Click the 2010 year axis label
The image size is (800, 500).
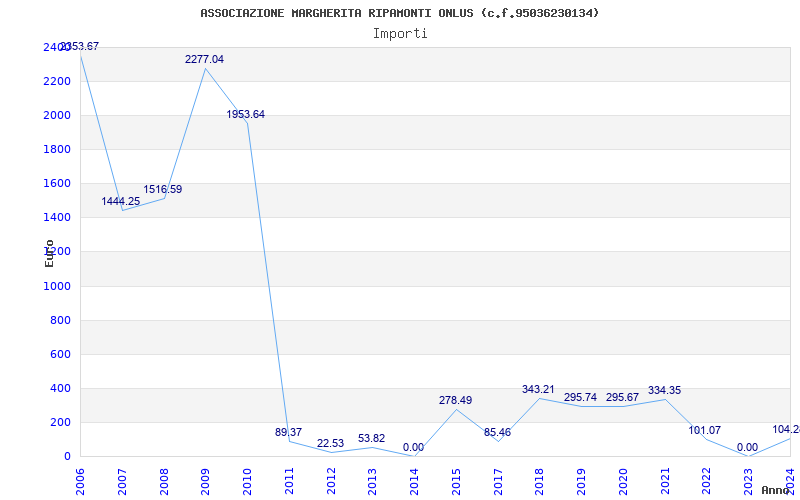[247, 482]
